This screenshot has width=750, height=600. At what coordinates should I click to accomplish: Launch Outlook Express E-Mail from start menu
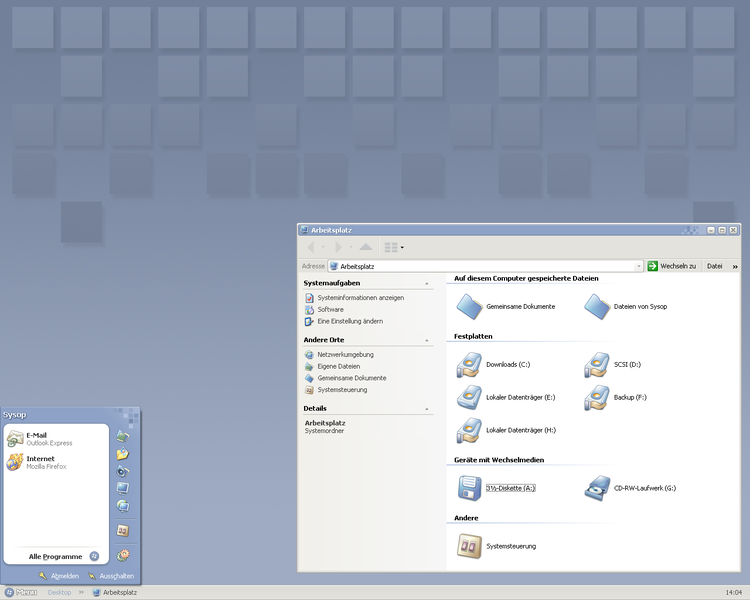[40, 438]
